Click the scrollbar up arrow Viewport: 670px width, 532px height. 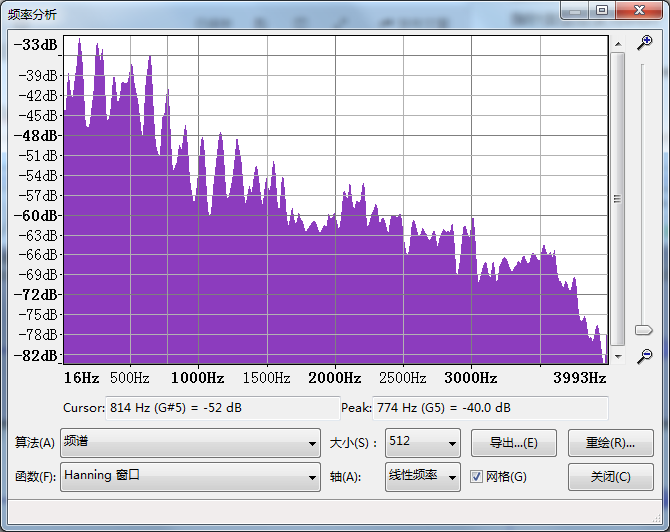[x=618, y=44]
